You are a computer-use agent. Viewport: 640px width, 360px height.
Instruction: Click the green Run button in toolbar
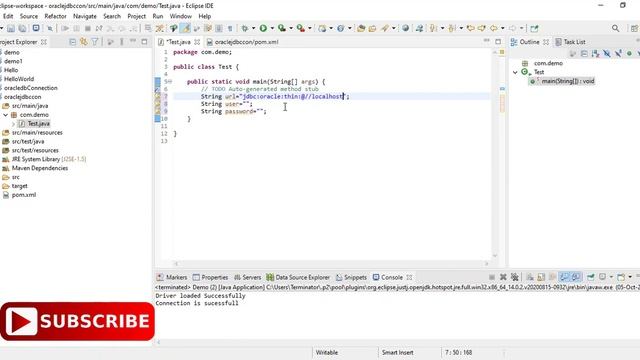[x=263, y=28]
